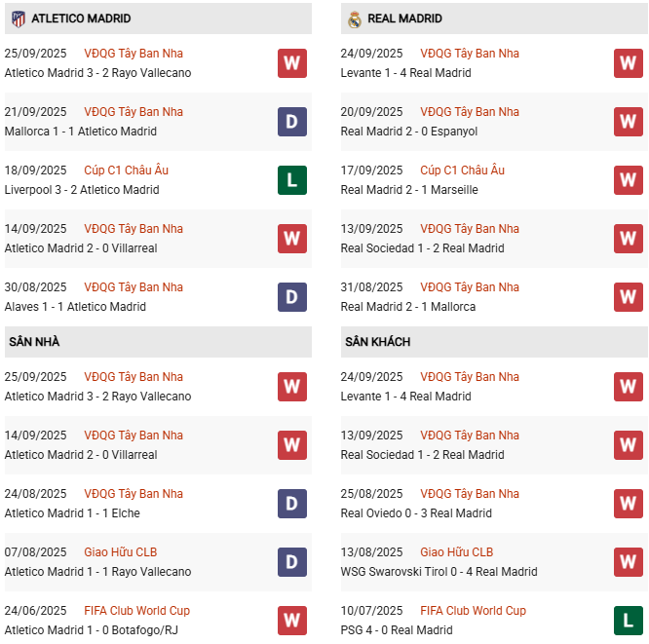Open the Cúp C1 Châu Âu link for Marseille match
Screen dimensions: 649x644
point(462,170)
